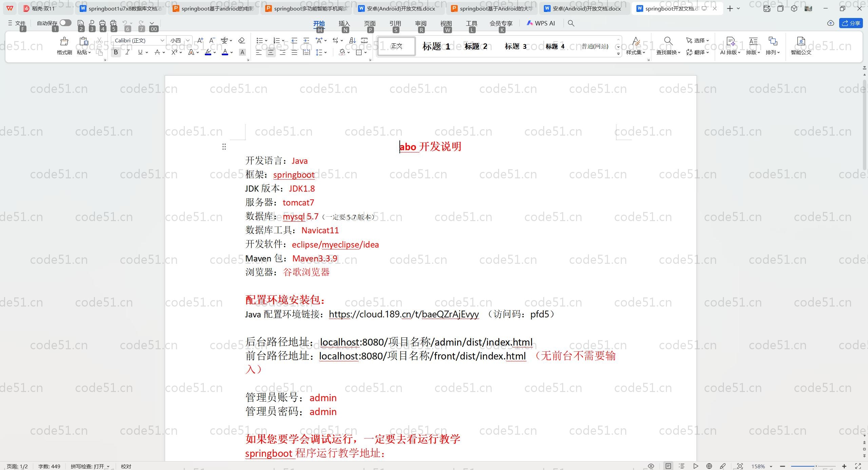
Task: Click the Share (分享) button
Action: (851, 23)
